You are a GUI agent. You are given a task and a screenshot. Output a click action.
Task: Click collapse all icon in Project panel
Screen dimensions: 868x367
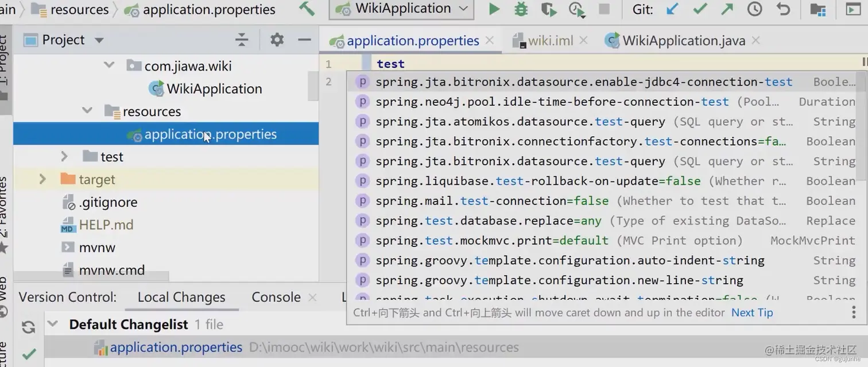(x=242, y=40)
